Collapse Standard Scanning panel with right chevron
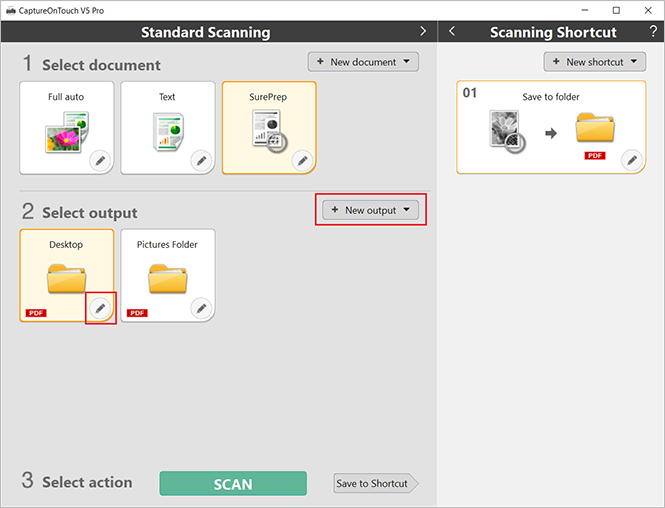The width and height of the screenshot is (665, 508). (423, 31)
